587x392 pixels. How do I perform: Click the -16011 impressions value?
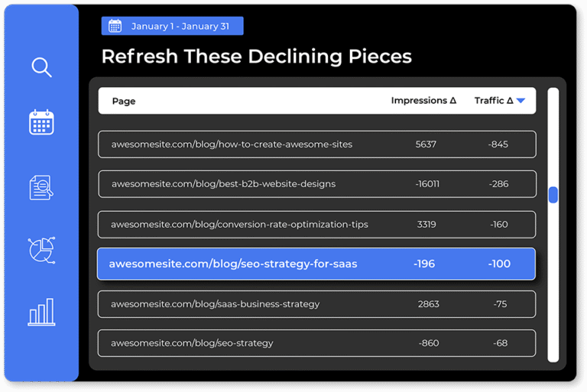click(427, 184)
